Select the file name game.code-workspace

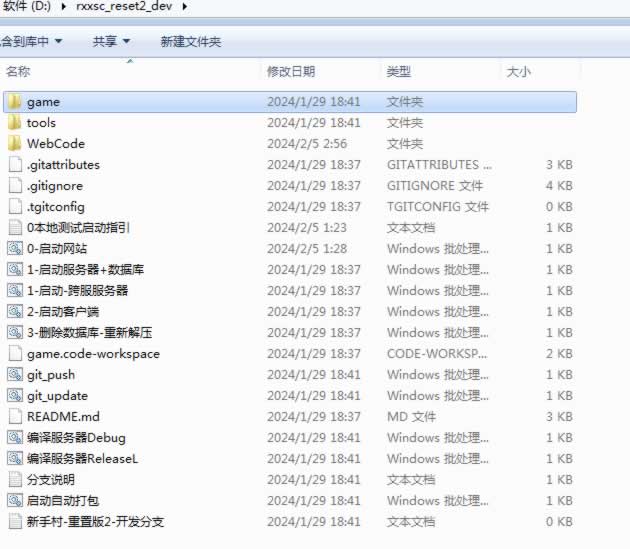(93, 354)
